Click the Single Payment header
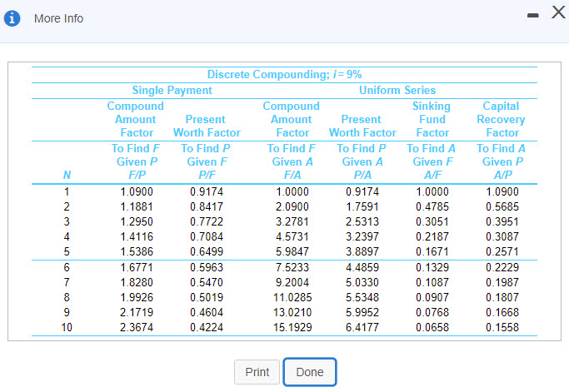This screenshot has height=392, width=569. click(172, 90)
